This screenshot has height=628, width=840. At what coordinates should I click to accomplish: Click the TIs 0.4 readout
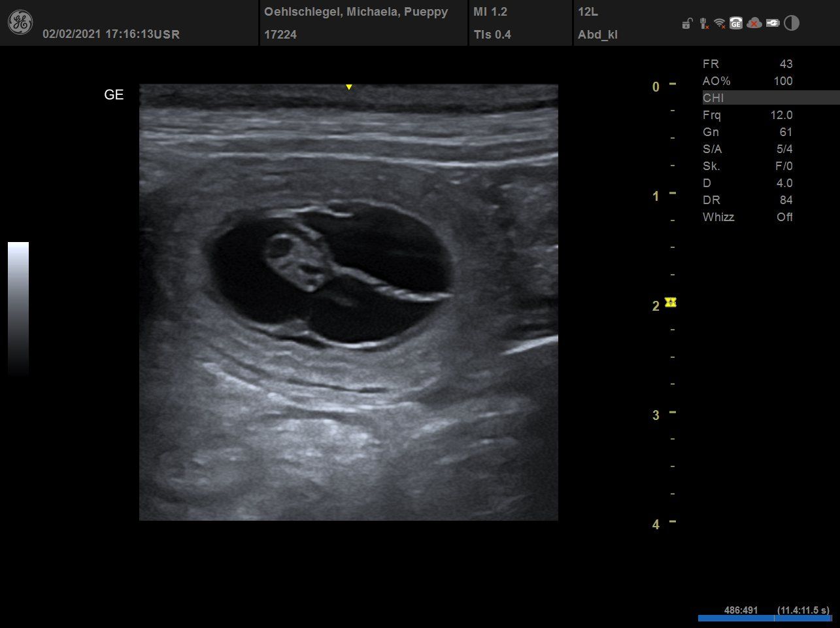[x=492, y=35]
